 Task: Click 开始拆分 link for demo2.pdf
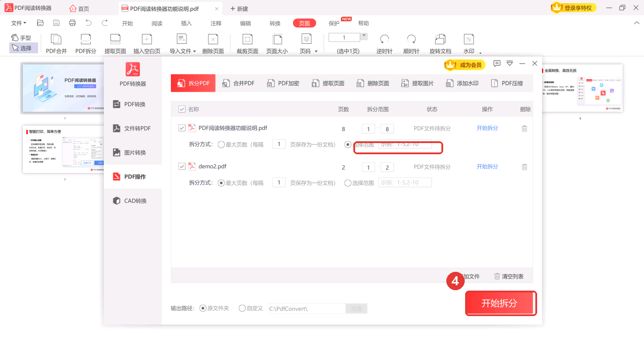click(x=487, y=166)
